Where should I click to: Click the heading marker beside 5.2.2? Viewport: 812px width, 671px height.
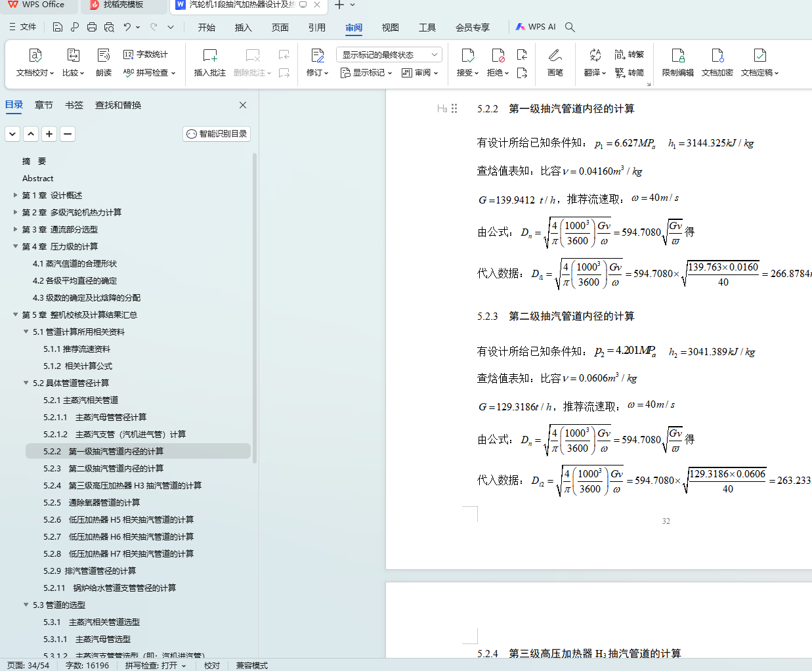pos(442,109)
